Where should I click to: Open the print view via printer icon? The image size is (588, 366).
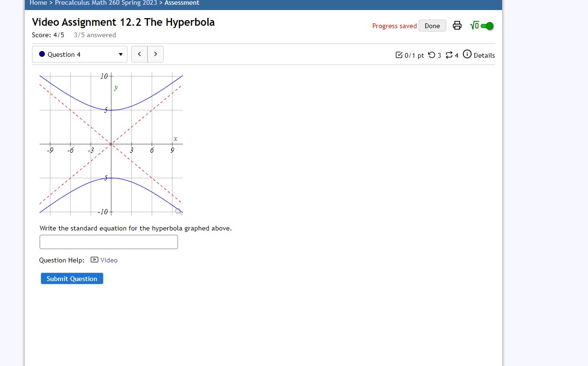pyautogui.click(x=457, y=26)
